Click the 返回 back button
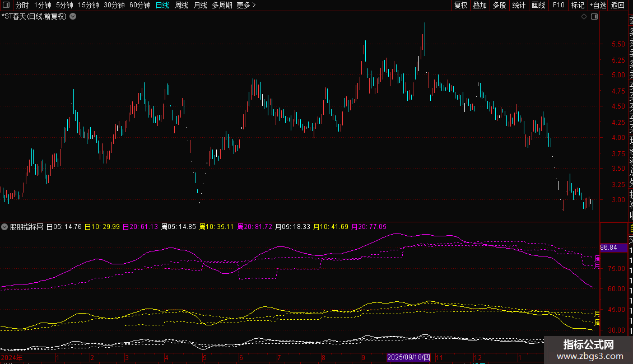Viewport: 633px width, 364px height. coord(618,6)
